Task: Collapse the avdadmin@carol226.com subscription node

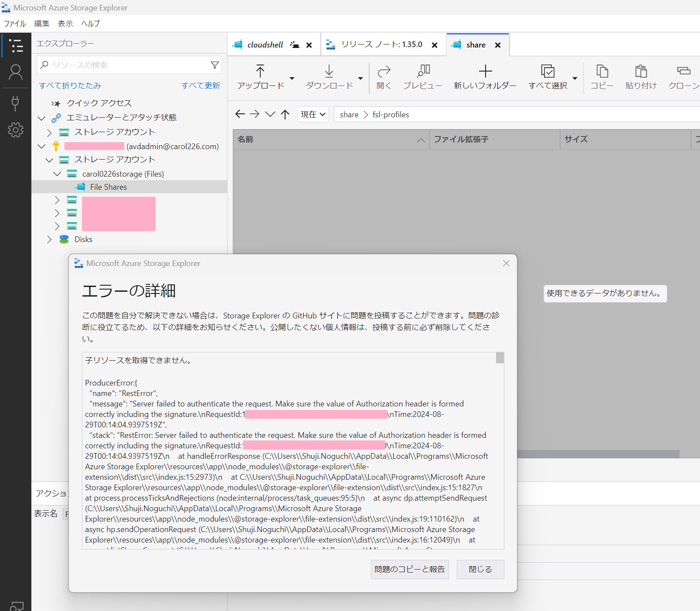Action: (41, 147)
